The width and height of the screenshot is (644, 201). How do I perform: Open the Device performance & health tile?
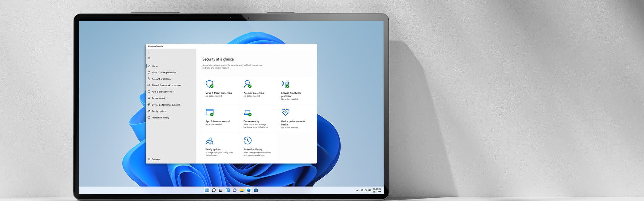(296, 118)
